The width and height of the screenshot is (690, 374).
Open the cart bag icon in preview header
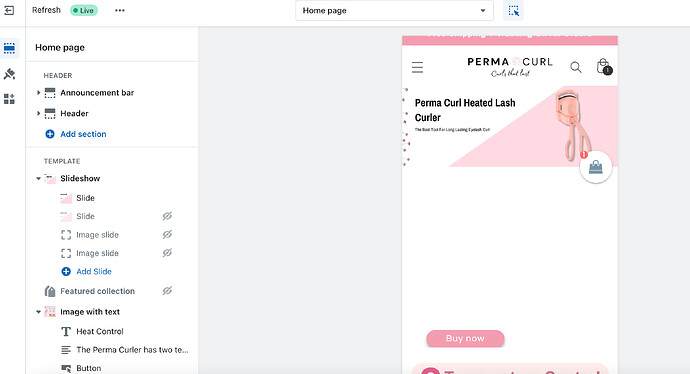point(604,66)
